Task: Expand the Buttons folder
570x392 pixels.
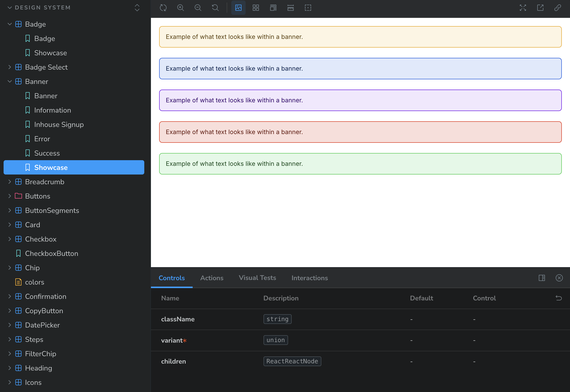Action: pos(10,196)
